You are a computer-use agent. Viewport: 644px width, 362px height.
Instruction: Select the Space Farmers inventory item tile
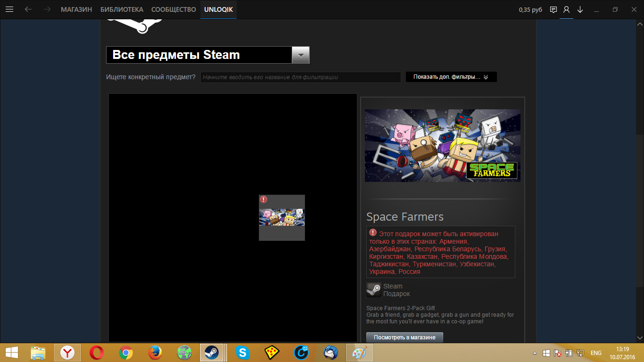tap(282, 218)
